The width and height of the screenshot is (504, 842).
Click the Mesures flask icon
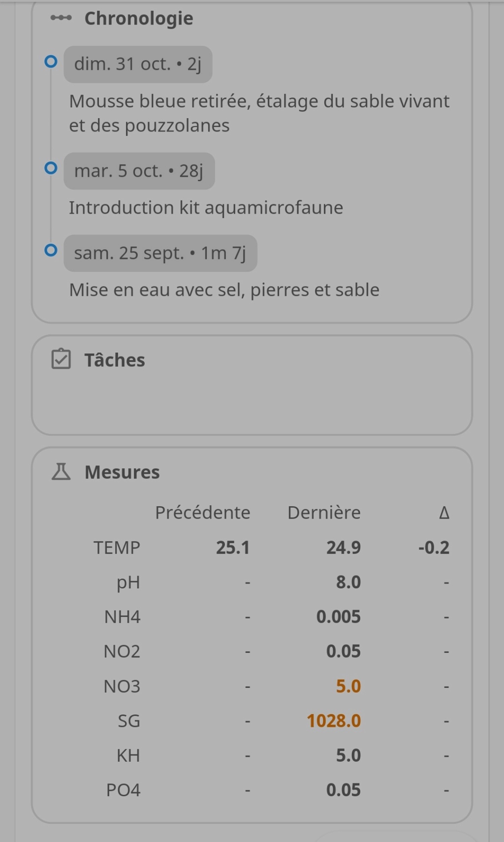pyautogui.click(x=61, y=472)
